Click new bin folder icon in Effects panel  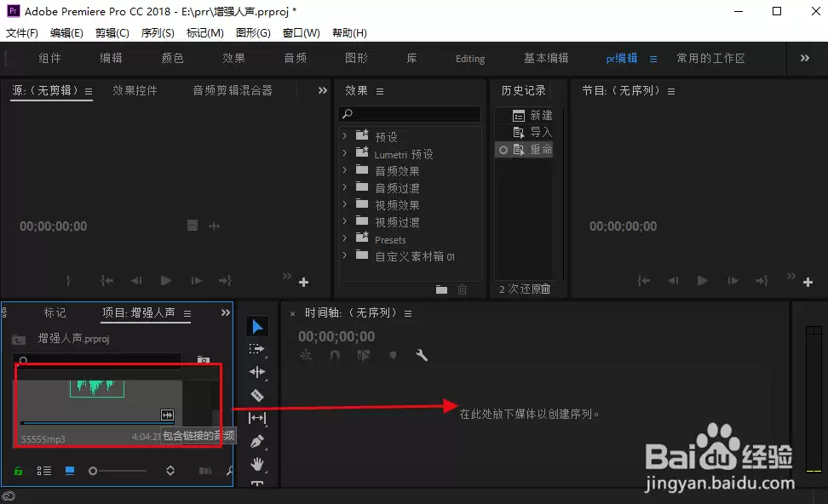click(441, 289)
